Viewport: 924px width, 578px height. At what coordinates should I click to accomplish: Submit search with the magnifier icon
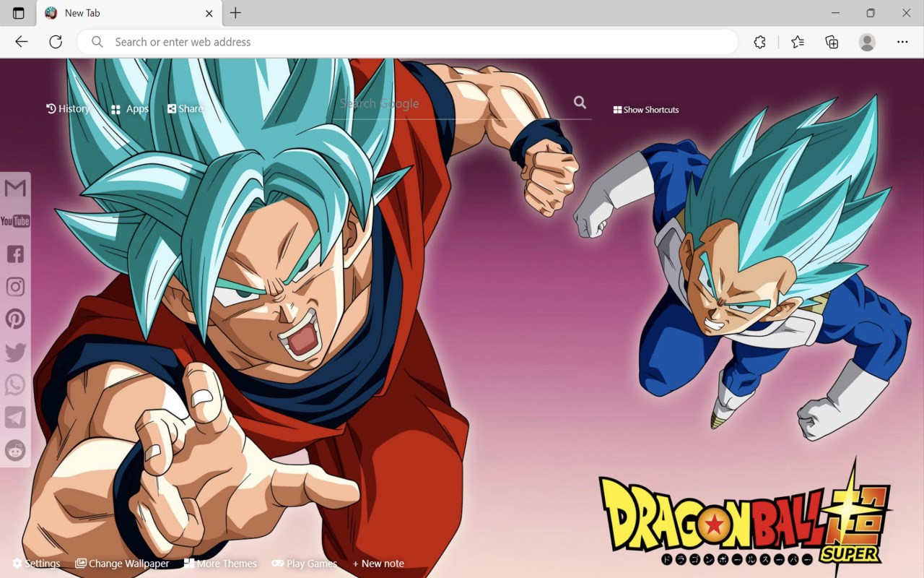pos(580,103)
